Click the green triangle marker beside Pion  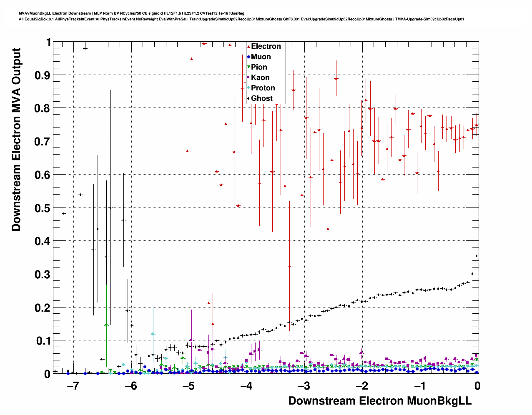tap(248, 67)
